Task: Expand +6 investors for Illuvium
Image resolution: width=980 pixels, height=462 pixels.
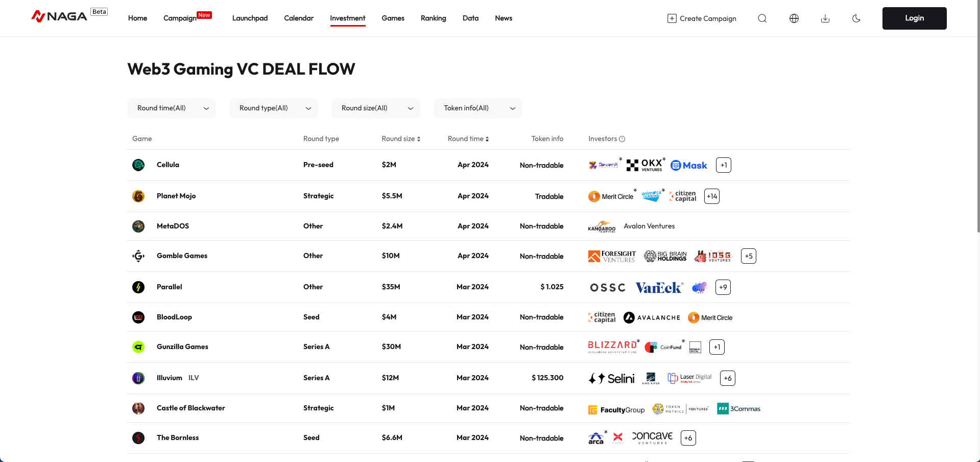Action: click(x=728, y=378)
